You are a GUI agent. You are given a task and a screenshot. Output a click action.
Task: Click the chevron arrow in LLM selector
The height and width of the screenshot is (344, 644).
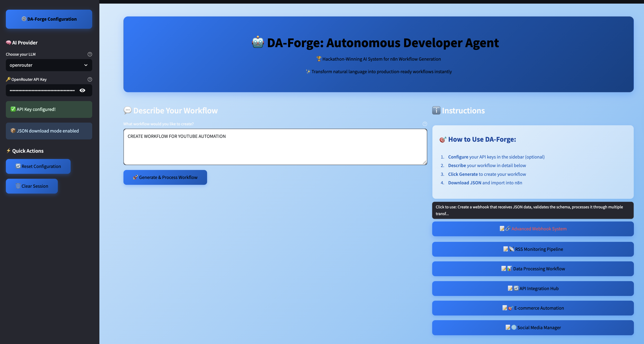click(x=86, y=65)
